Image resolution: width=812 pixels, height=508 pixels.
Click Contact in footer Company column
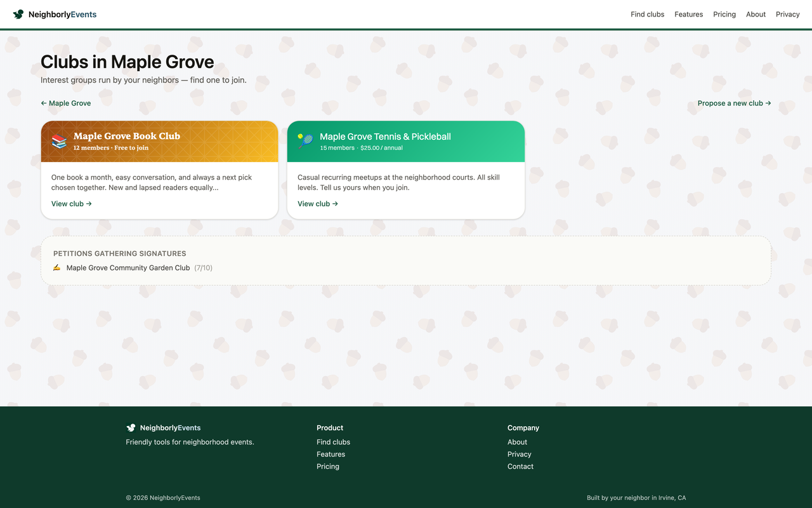(x=520, y=466)
